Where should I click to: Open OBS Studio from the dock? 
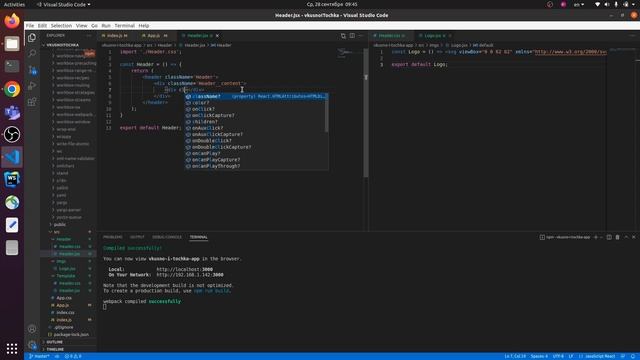[12, 134]
